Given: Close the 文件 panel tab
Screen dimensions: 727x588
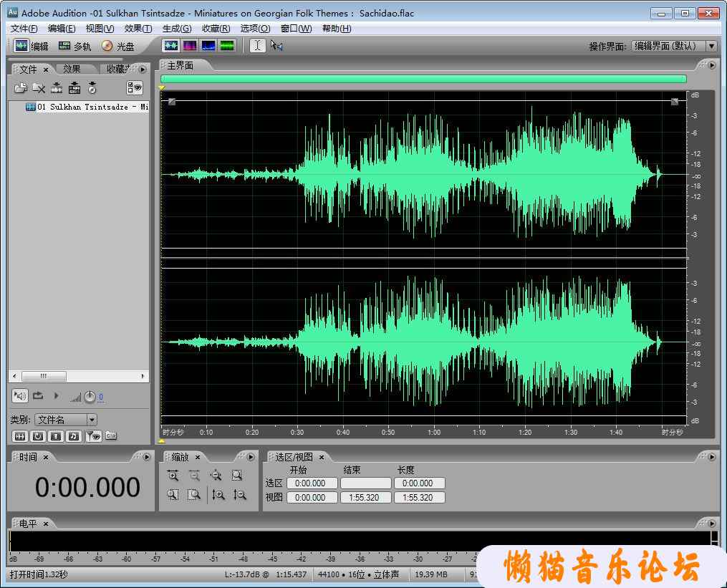Looking at the screenshot, I should click(46, 69).
